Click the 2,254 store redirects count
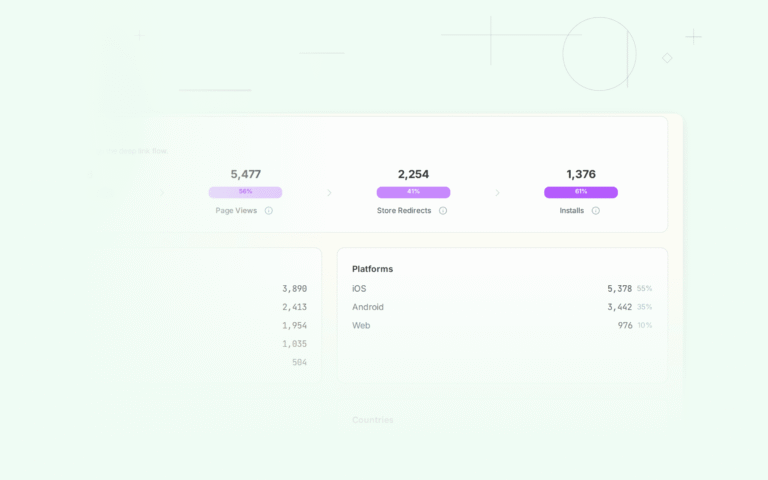The image size is (768, 480). click(413, 174)
